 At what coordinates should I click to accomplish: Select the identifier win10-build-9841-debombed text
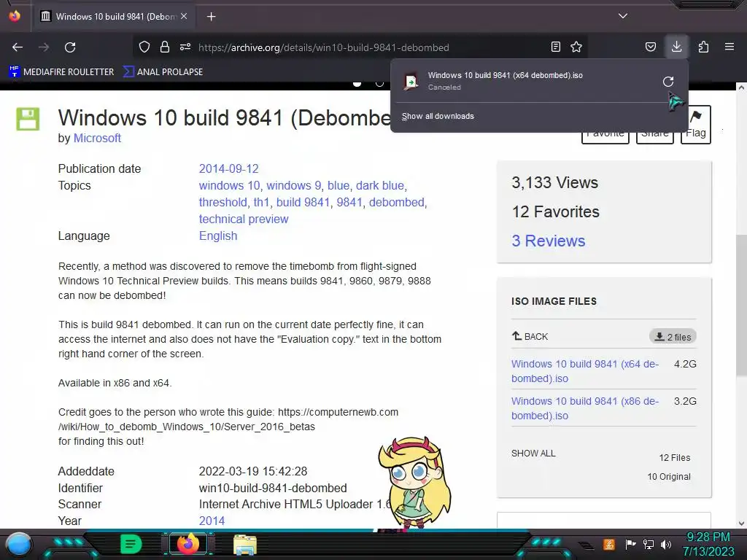click(273, 488)
